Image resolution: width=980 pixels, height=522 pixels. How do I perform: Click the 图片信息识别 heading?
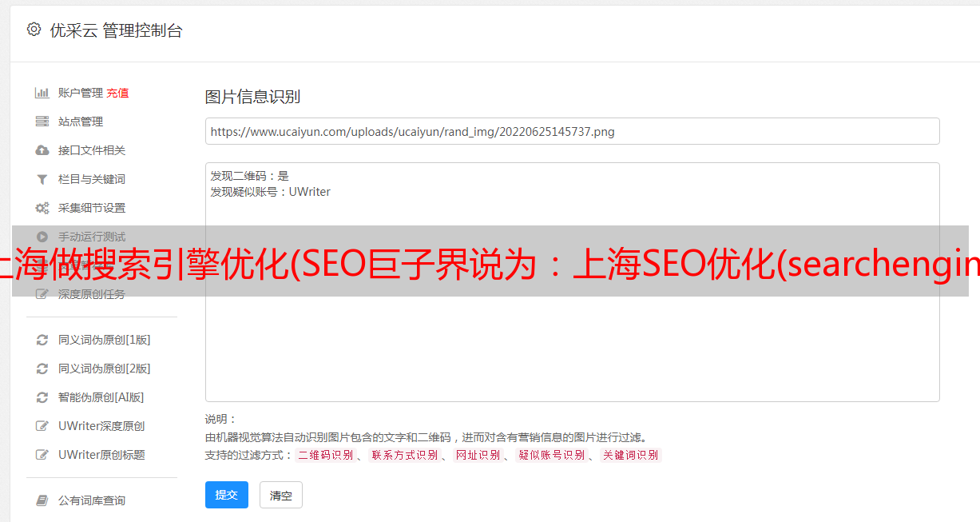[252, 97]
